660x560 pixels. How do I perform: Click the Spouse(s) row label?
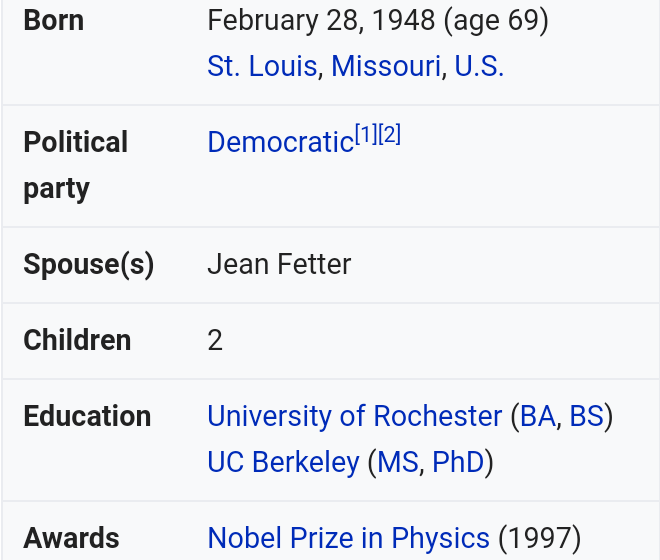tap(89, 264)
